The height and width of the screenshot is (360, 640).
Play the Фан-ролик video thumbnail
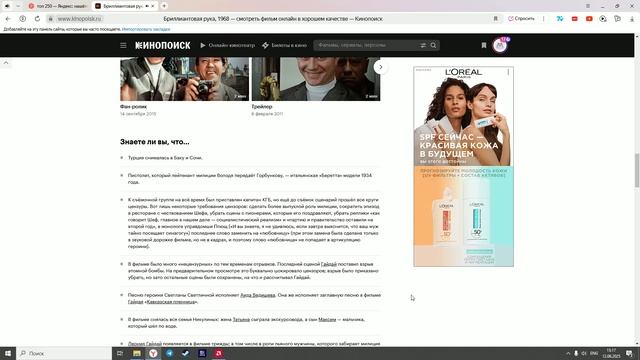tap(184, 79)
